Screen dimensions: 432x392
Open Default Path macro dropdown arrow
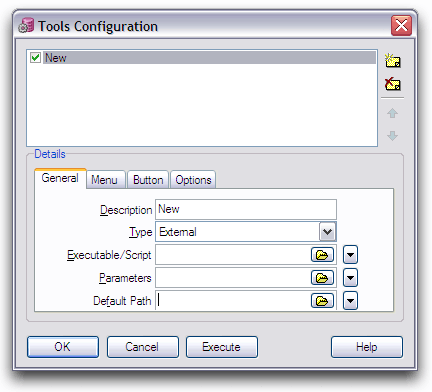[x=350, y=301]
